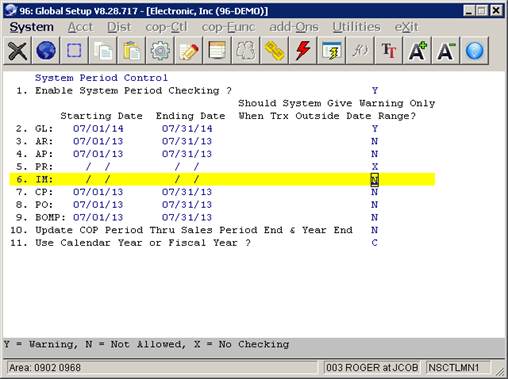Click the red lightning bolt toolbar icon
Image resolution: width=508 pixels, height=379 pixels.
click(x=303, y=51)
